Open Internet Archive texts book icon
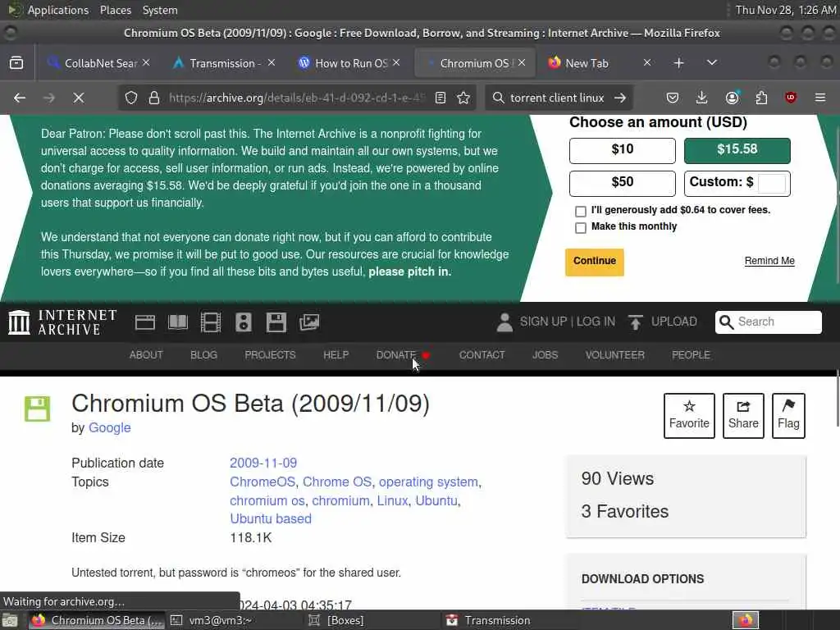Image resolution: width=840 pixels, height=630 pixels. click(178, 322)
